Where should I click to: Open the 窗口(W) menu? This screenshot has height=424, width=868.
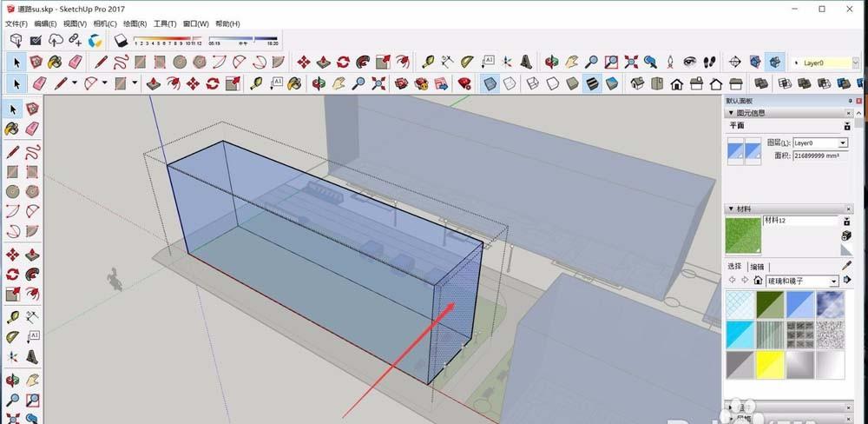195,23
